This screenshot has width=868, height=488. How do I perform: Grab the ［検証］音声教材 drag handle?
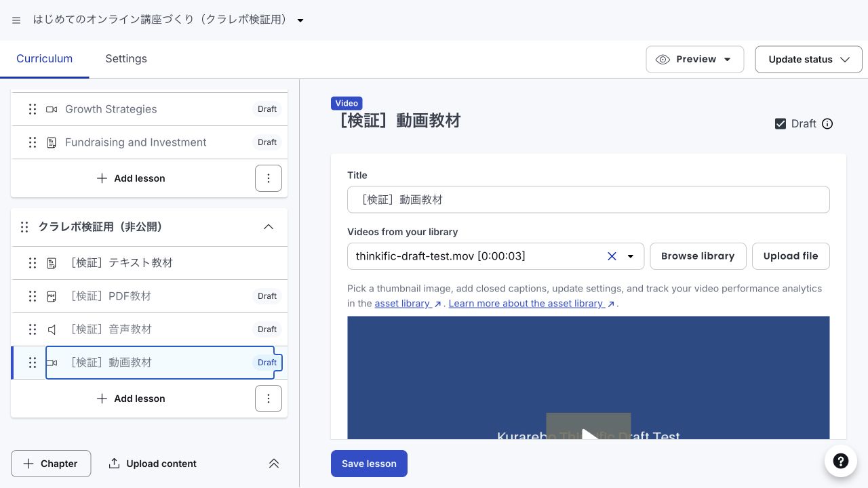tap(32, 329)
